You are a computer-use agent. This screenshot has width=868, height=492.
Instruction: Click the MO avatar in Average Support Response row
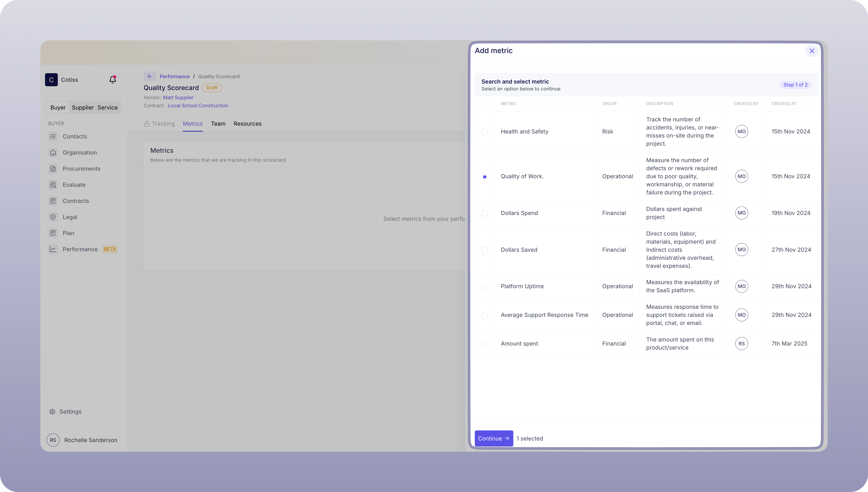[742, 315]
